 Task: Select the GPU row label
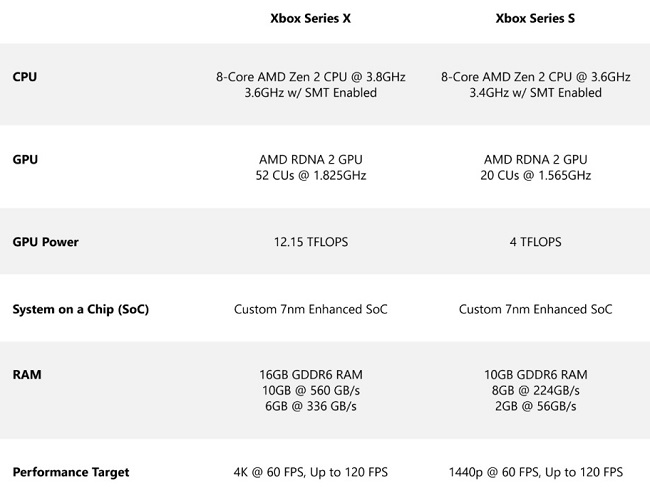27,158
